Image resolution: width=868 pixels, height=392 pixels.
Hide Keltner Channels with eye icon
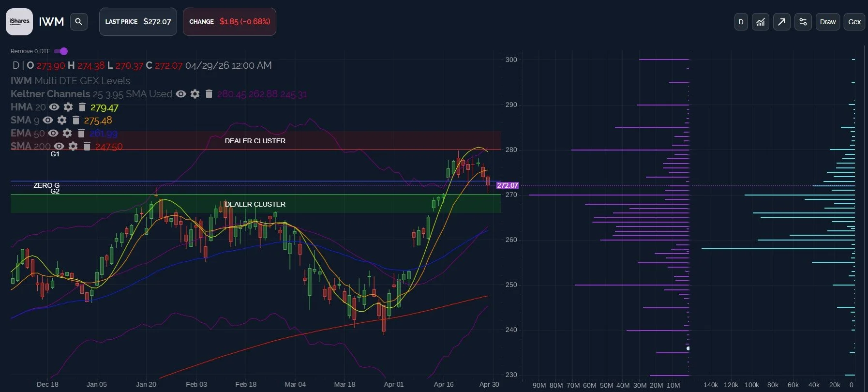pyautogui.click(x=181, y=94)
